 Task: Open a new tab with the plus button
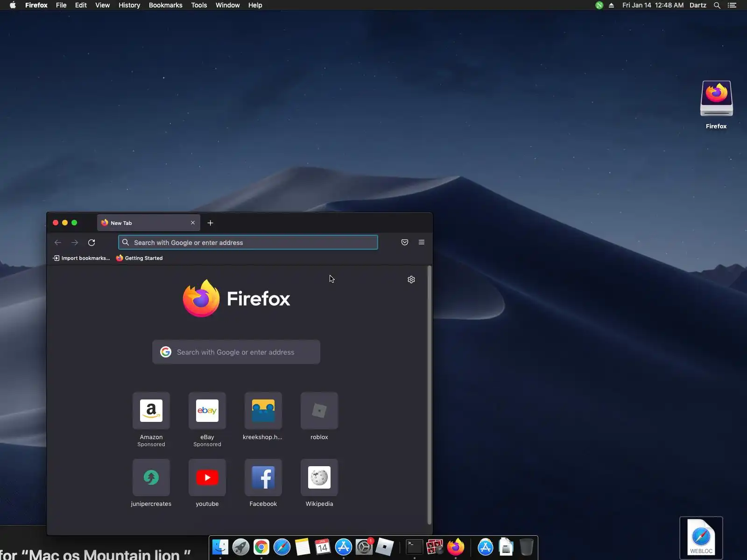tap(210, 223)
